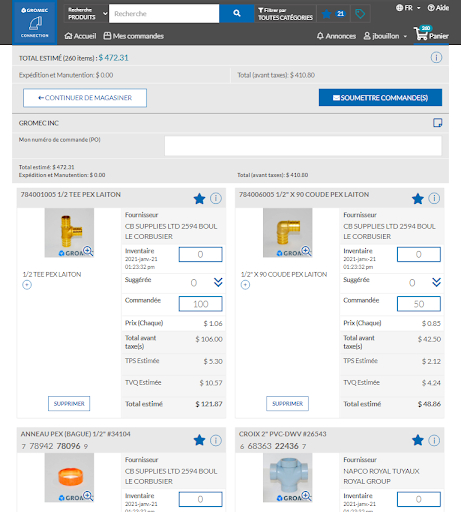
Task: Apply suggested quantity arrows for TEE PEX
Action: pyautogui.click(x=218, y=282)
